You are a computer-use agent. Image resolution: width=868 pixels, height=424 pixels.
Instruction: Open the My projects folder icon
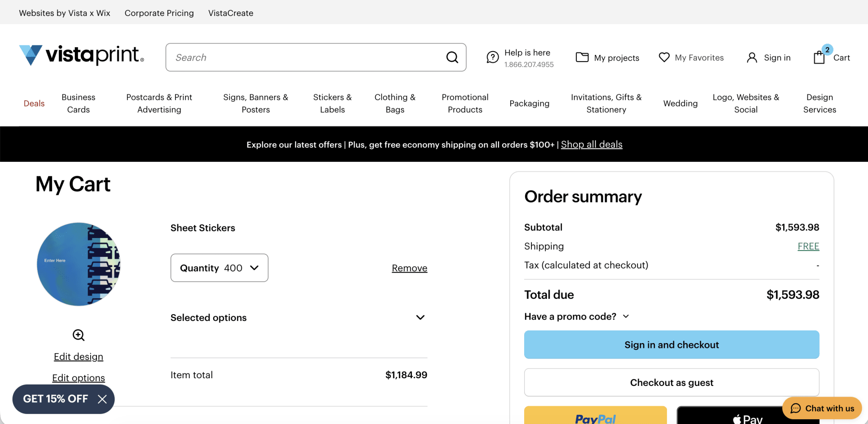click(582, 57)
